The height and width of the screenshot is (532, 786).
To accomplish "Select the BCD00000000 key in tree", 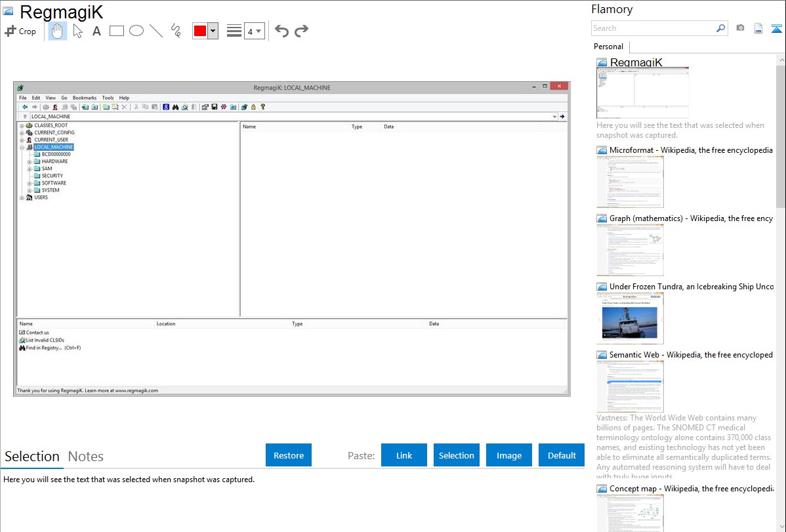I will point(56,154).
